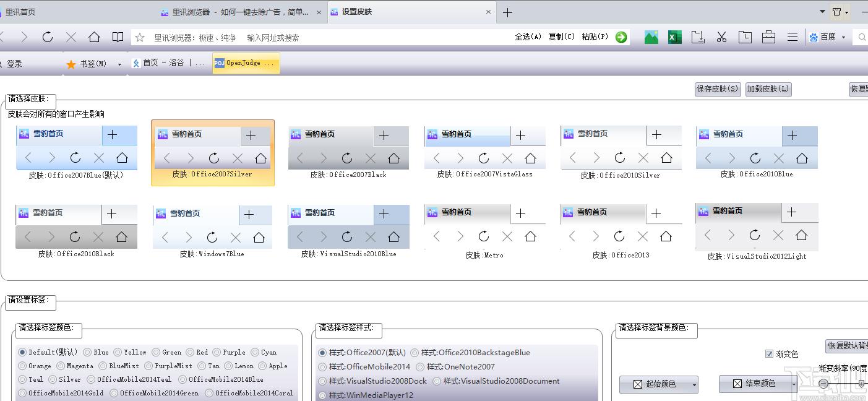Select 样式:Office2010BackstageBlue radio
This screenshot has width=868, height=401.
pos(415,353)
